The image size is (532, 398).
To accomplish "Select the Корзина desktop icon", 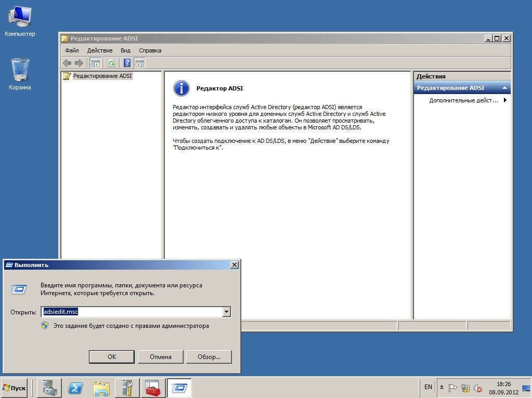I will pyautogui.click(x=20, y=74).
